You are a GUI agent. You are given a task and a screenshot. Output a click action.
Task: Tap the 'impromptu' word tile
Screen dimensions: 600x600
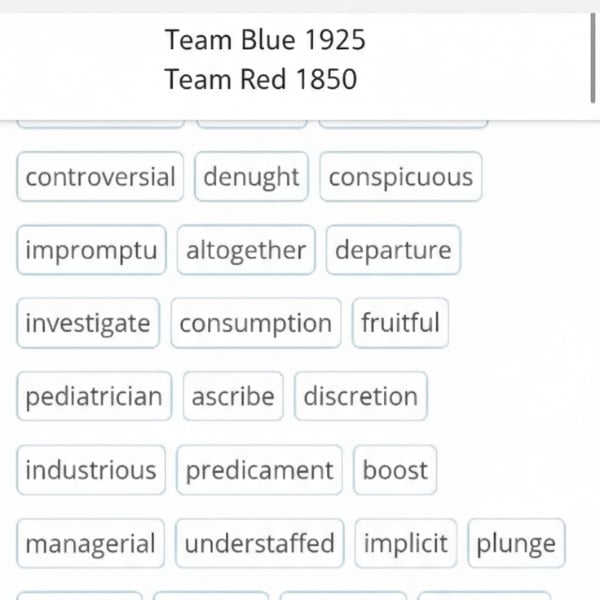click(91, 250)
